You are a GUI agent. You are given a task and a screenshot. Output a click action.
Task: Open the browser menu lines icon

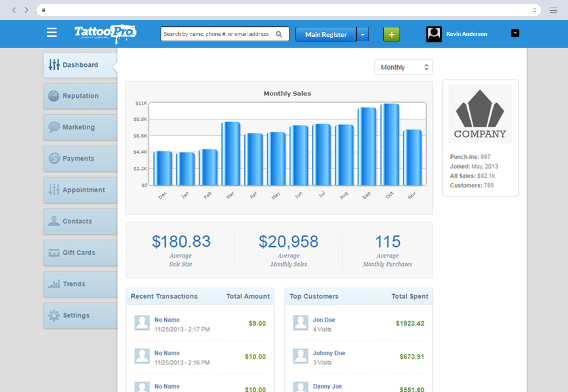553,10
